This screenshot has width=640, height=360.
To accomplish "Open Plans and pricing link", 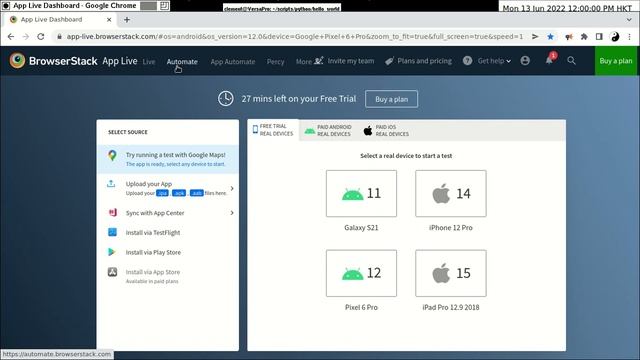I will [x=418, y=61].
